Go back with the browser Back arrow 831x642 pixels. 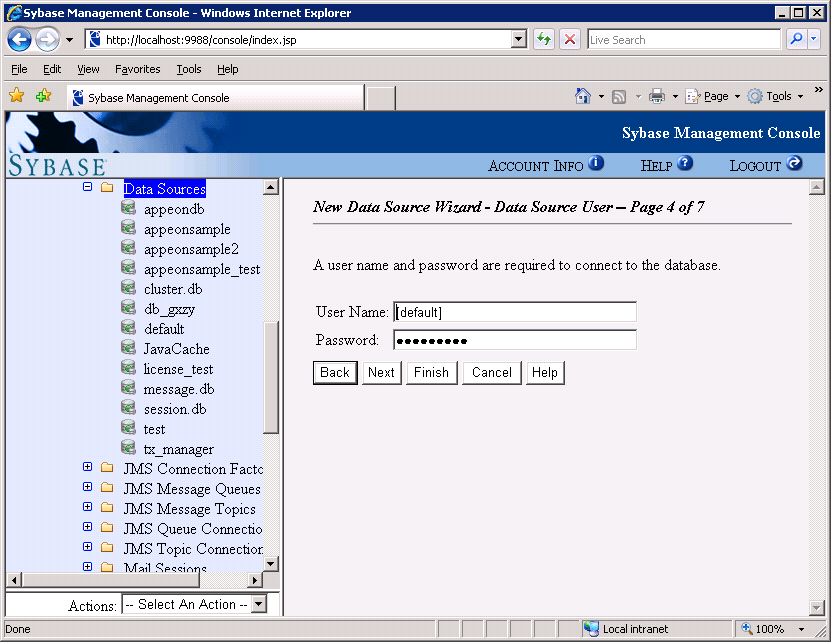pos(20,39)
